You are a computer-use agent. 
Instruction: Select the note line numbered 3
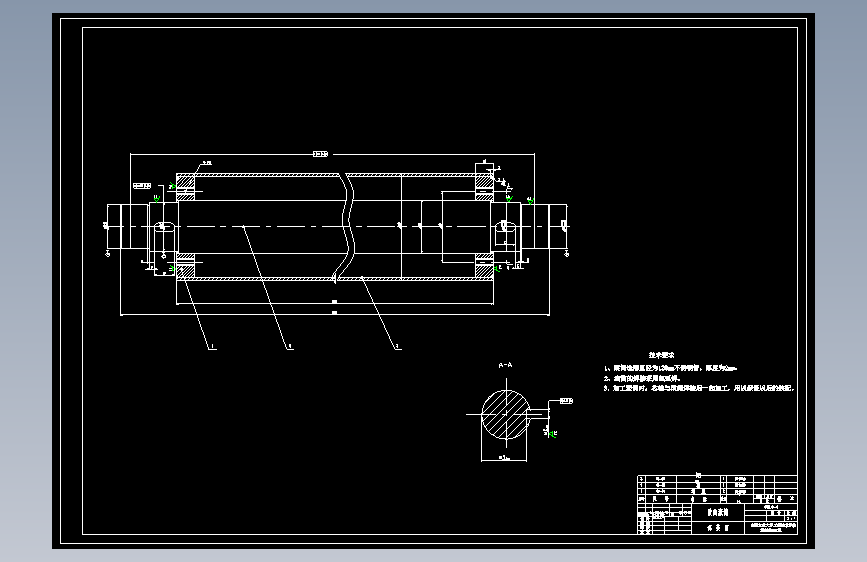(699, 388)
